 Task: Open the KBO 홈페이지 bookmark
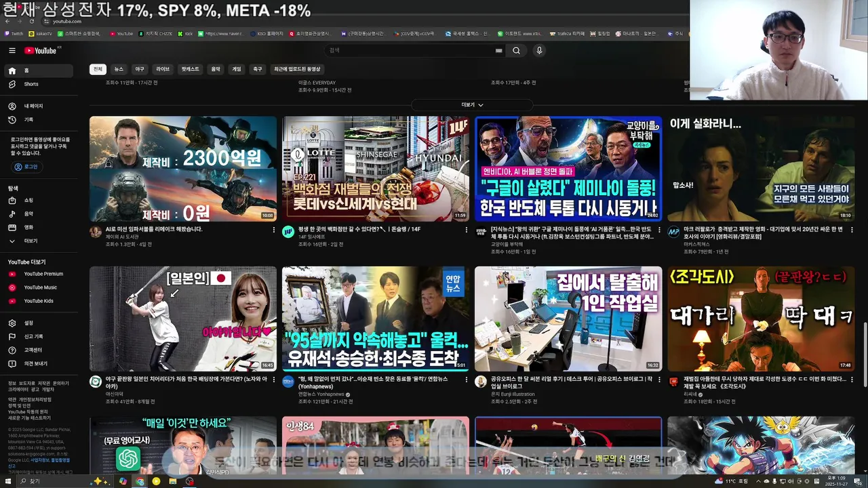266,33
